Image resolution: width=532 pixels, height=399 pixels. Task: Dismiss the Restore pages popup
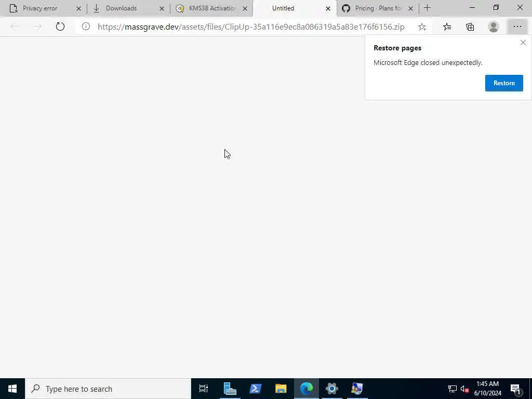(523, 43)
